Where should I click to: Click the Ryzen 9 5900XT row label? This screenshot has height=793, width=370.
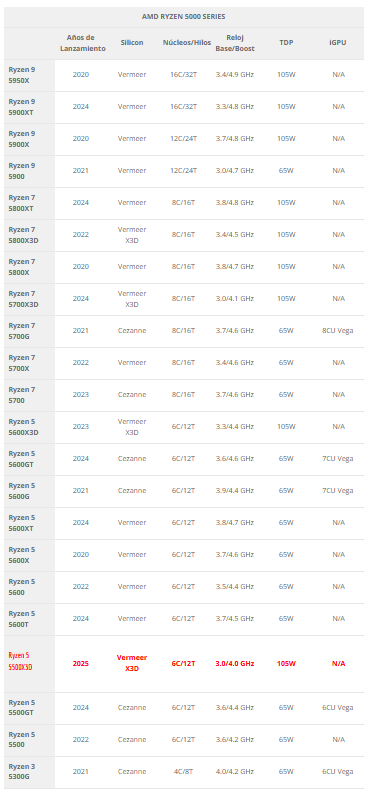(23, 106)
